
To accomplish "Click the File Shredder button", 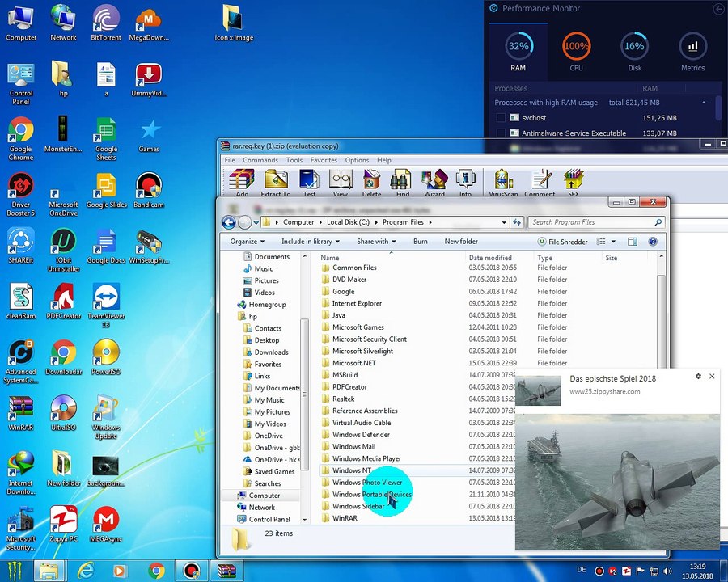I will coord(563,242).
